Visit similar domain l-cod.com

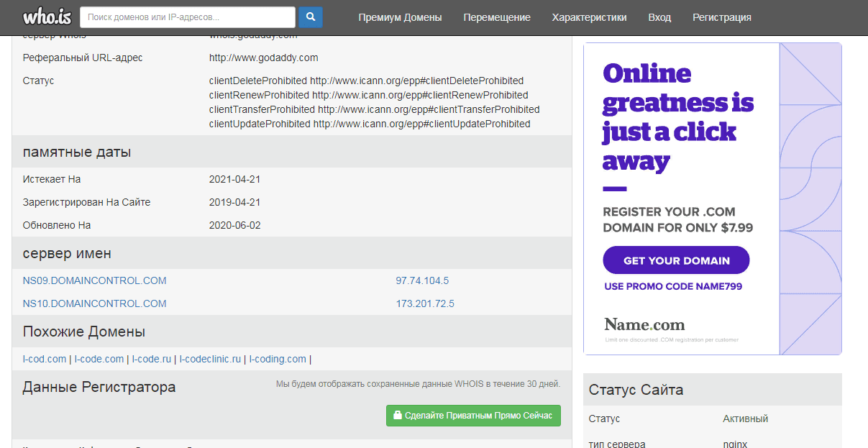tap(45, 359)
